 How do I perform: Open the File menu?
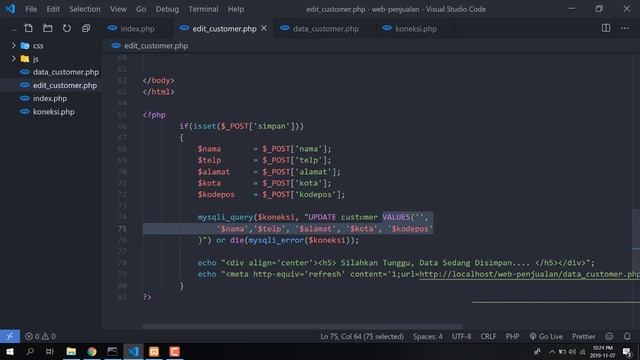coord(31,9)
